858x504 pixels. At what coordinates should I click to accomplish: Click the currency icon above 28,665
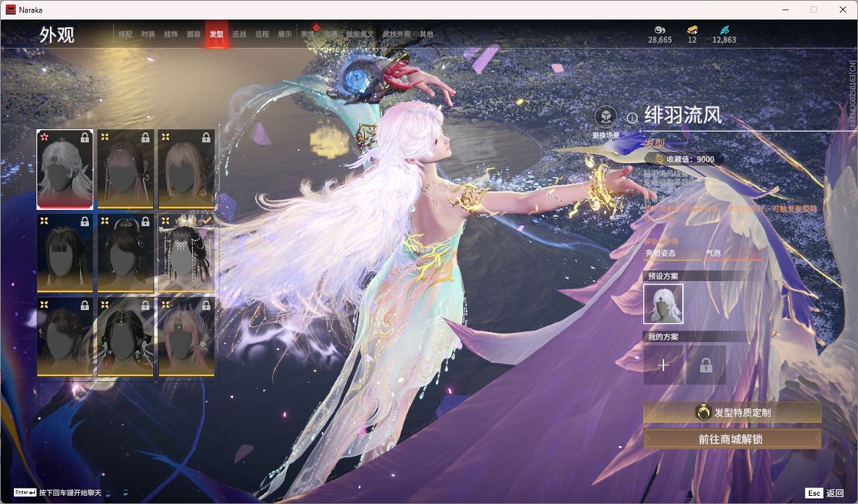(x=660, y=30)
